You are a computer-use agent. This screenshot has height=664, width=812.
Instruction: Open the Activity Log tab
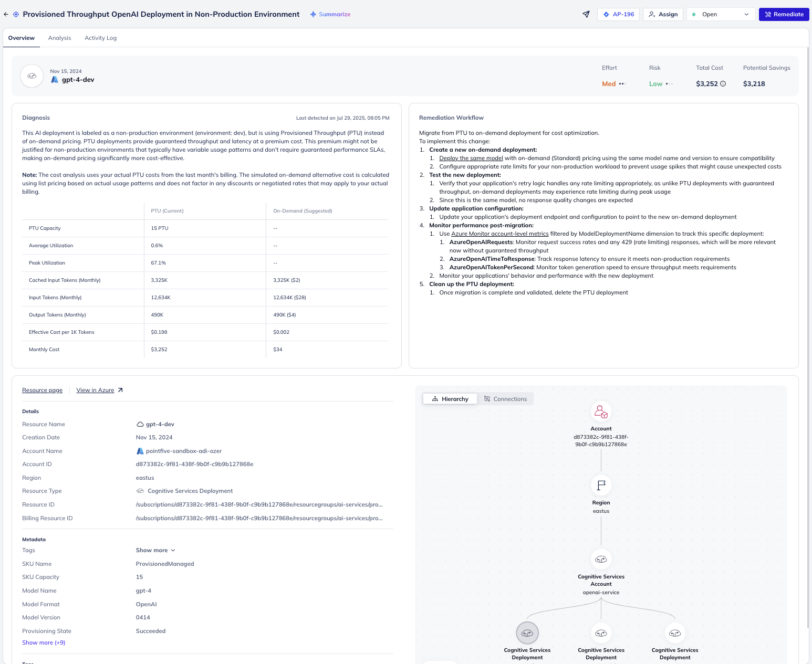tap(101, 38)
